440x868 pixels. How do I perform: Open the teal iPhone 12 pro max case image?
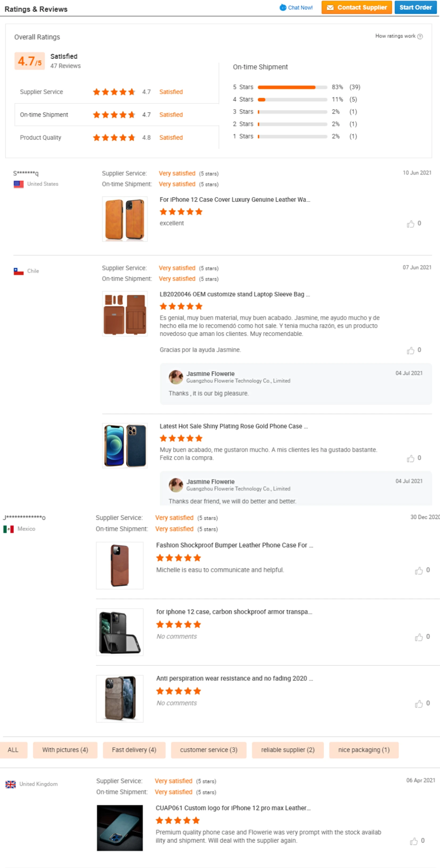[120, 828]
